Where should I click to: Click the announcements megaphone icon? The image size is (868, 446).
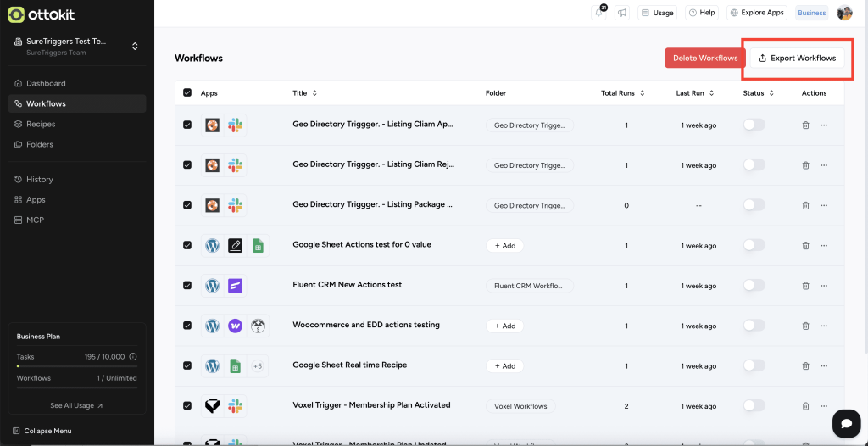coord(622,13)
